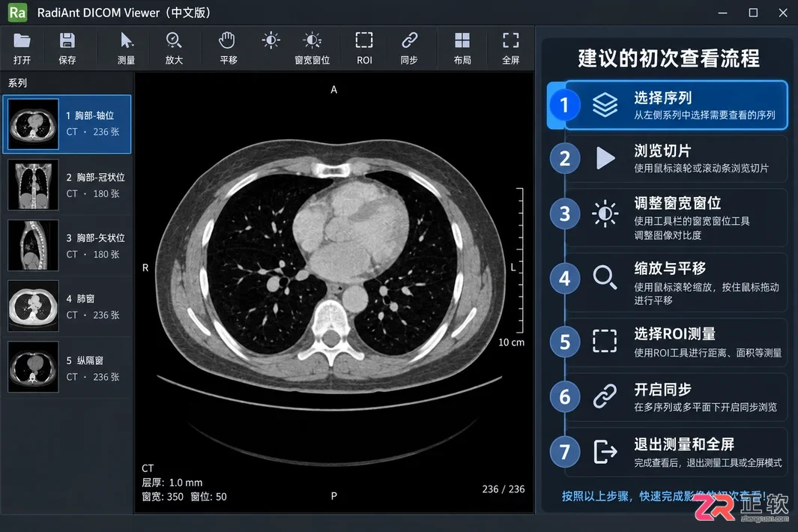Click the 窗位: 50 overlay value
This screenshot has width=798, height=532.
(x=208, y=496)
